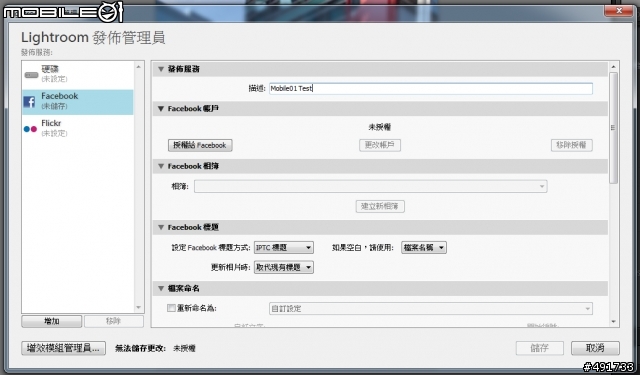The height and width of the screenshot is (375, 640).
Task: Select the 硬碟 publish service entry
Action: [x=78, y=74]
